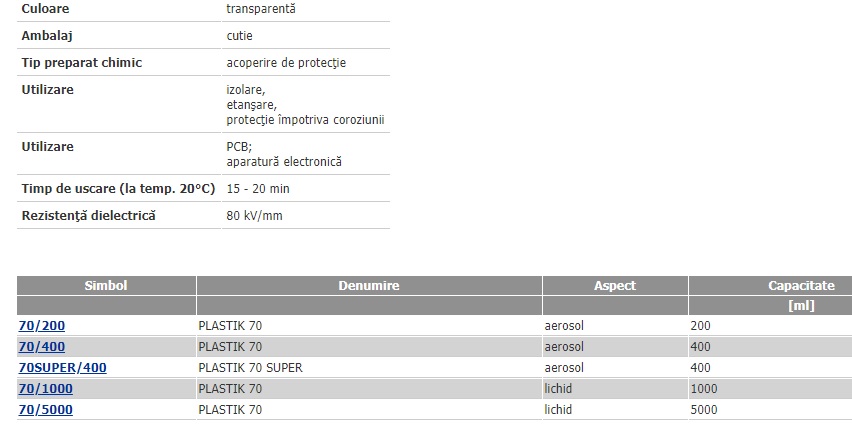
Task: Click the Simbol column header
Action: (x=106, y=285)
